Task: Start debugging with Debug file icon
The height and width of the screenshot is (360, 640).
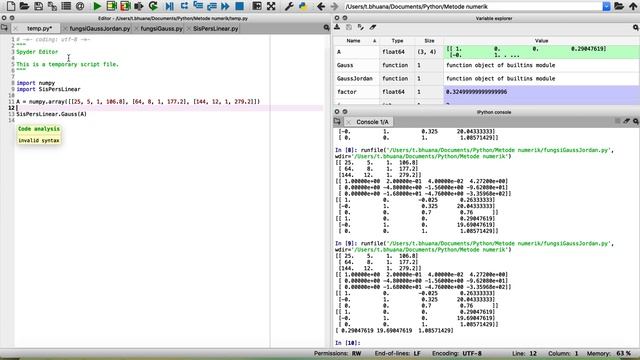Action: tap(169, 6)
